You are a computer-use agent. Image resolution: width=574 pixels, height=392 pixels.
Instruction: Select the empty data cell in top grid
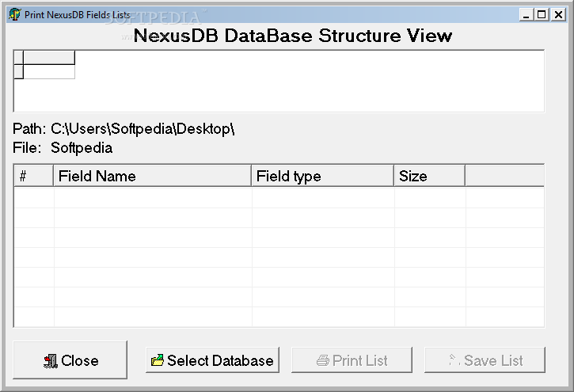click(x=49, y=72)
